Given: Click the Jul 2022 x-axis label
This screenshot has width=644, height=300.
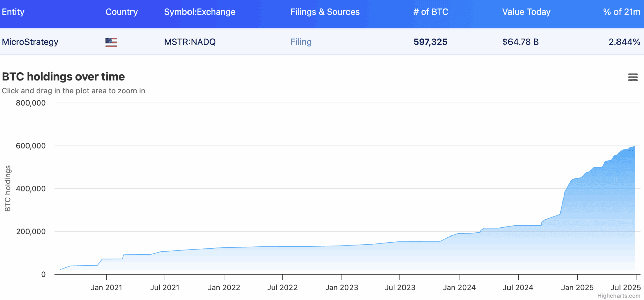Looking at the screenshot, I should [x=282, y=288].
